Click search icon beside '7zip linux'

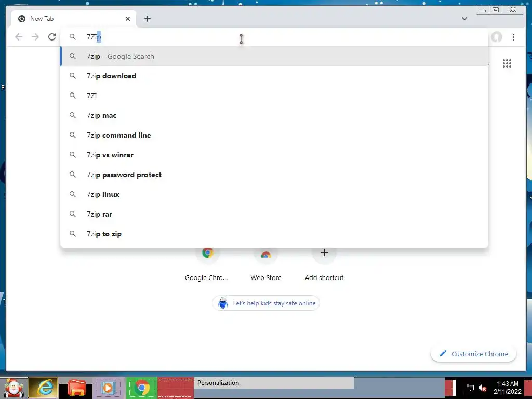[x=73, y=194]
